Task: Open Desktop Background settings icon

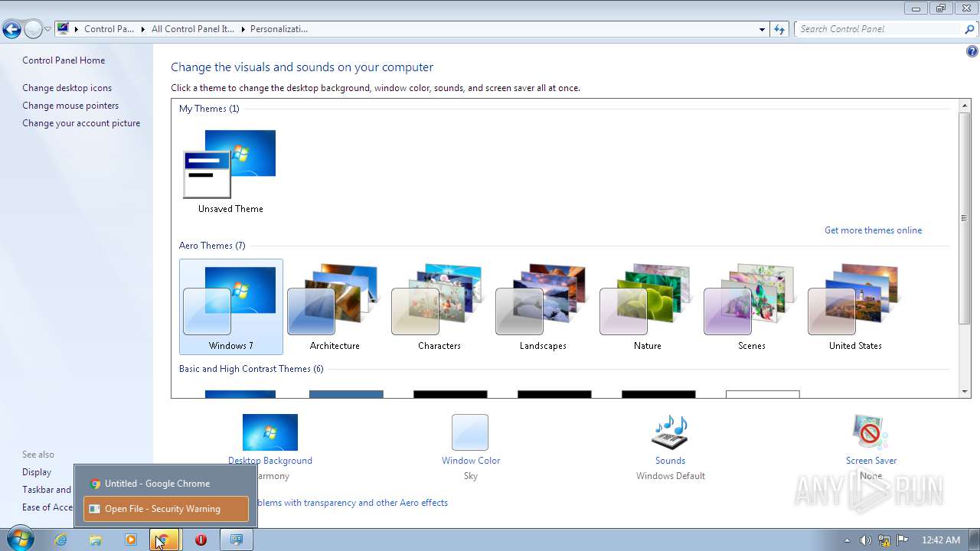Action: point(270,432)
